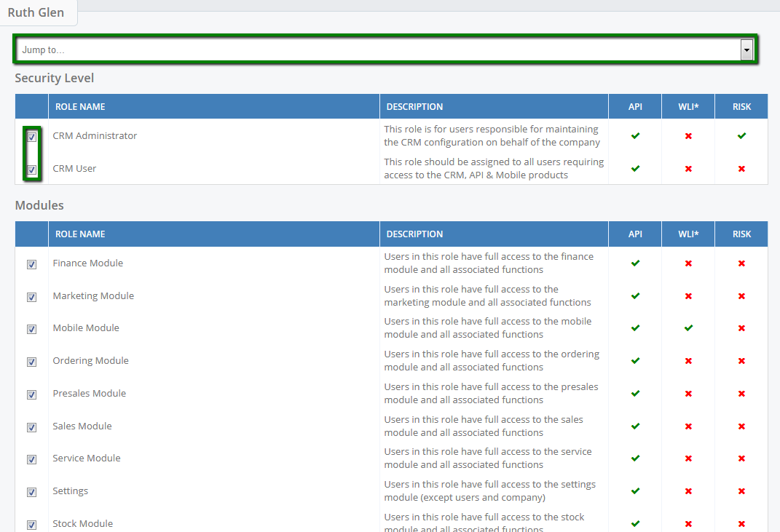Image resolution: width=780 pixels, height=532 pixels.
Task: Click the 'Stock Module' role name
Action: 82,523
